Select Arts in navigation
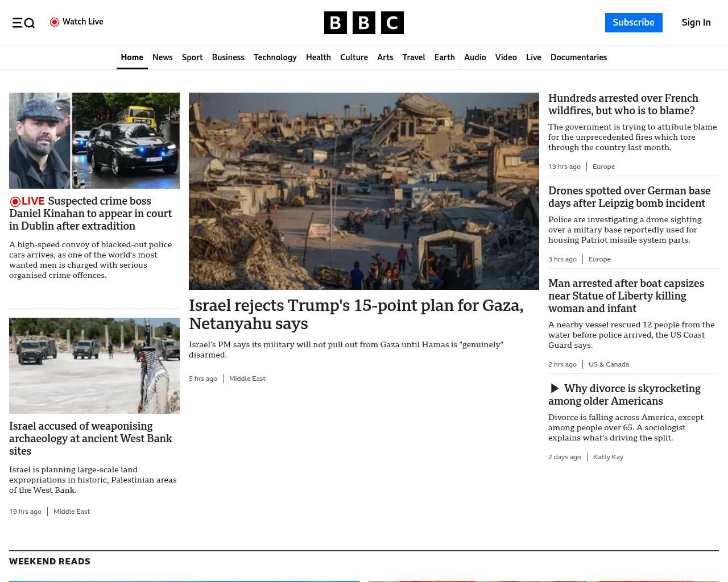The width and height of the screenshot is (728, 582). click(385, 57)
